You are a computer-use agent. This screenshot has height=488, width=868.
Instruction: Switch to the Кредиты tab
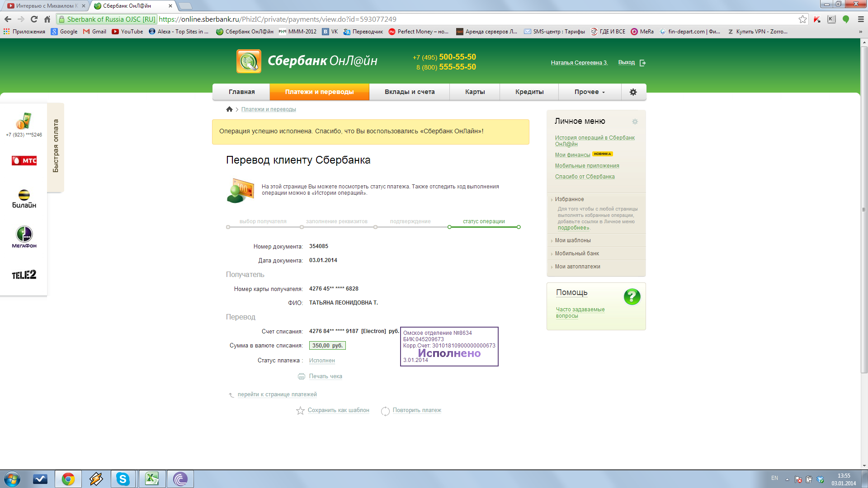point(529,92)
